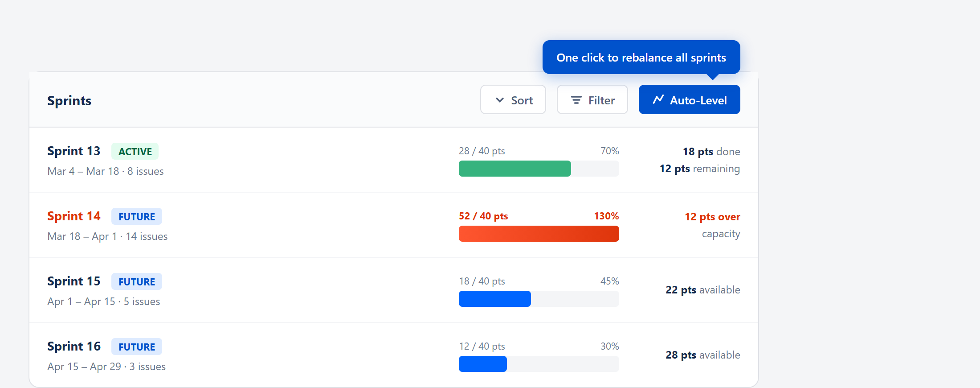This screenshot has height=388, width=980.
Task: Open the overbooked Sprint 14 title
Action: point(73,216)
